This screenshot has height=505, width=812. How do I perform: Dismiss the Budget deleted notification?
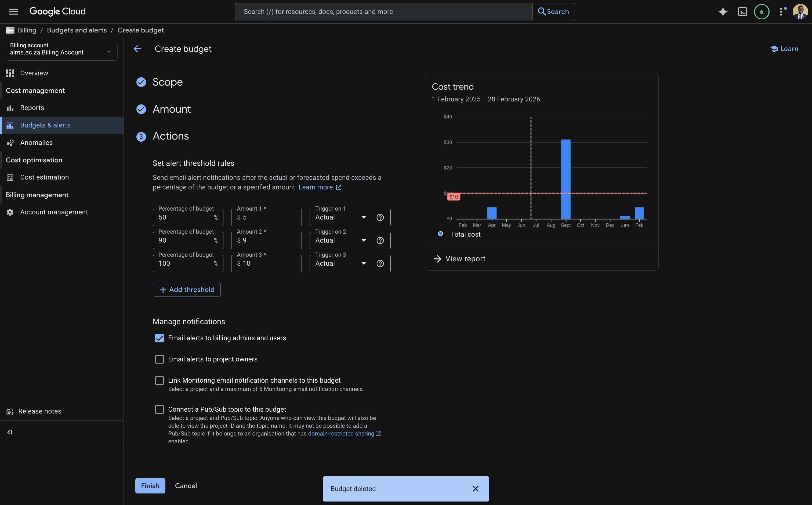pos(476,489)
